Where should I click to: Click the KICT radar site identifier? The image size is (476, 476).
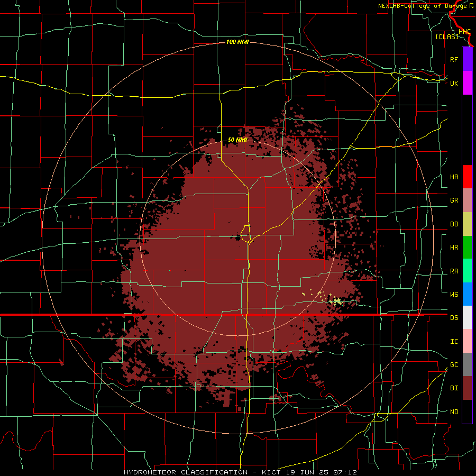coord(272,472)
